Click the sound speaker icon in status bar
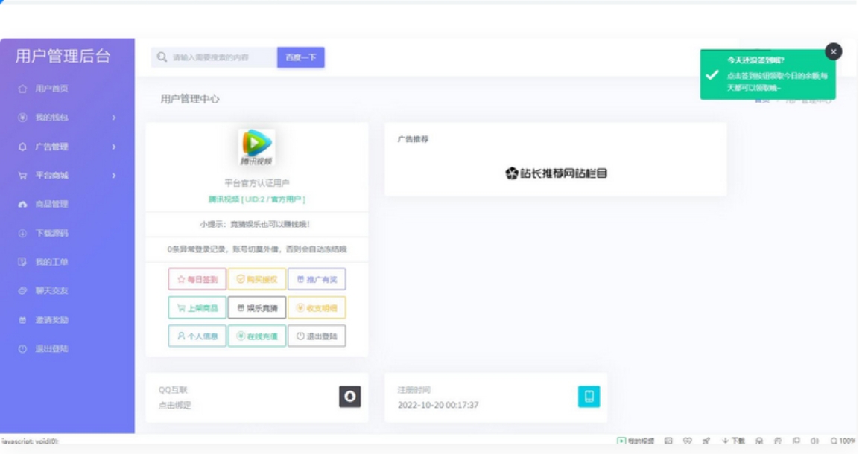Image resolution: width=868 pixels, height=454 pixels. pos(814,441)
